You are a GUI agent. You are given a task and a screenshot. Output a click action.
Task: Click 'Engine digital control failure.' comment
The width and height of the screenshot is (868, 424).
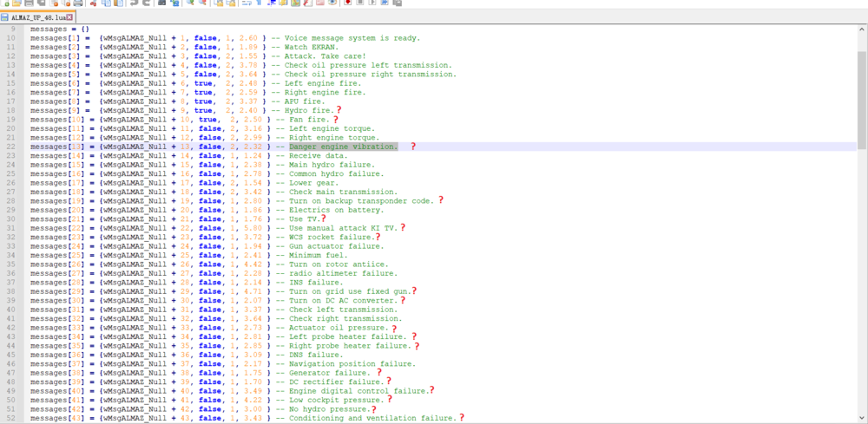pos(358,391)
